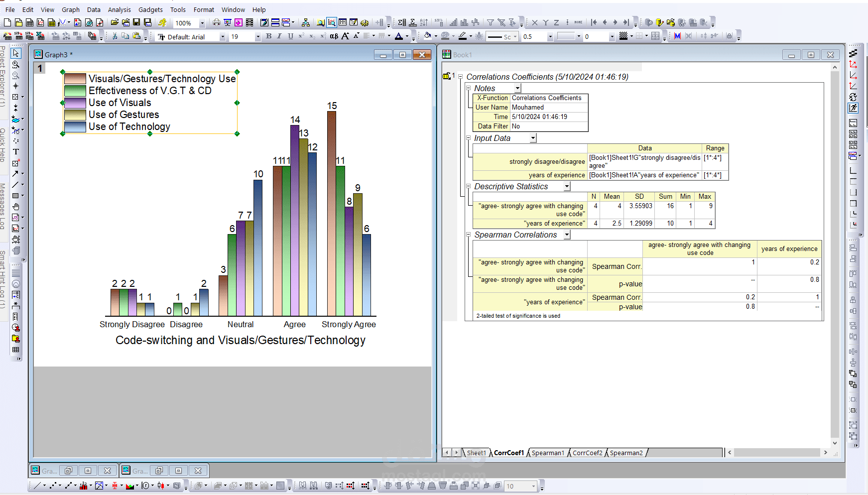Collapse the Spearman Correlations section
Screen dimensions: 868x495
pyautogui.click(x=468, y=235)
